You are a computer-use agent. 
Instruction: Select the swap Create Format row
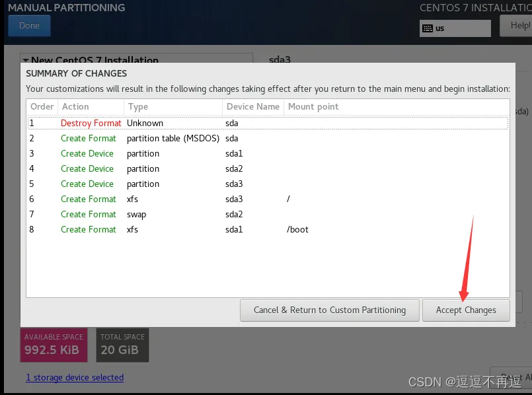pos(268,214)
